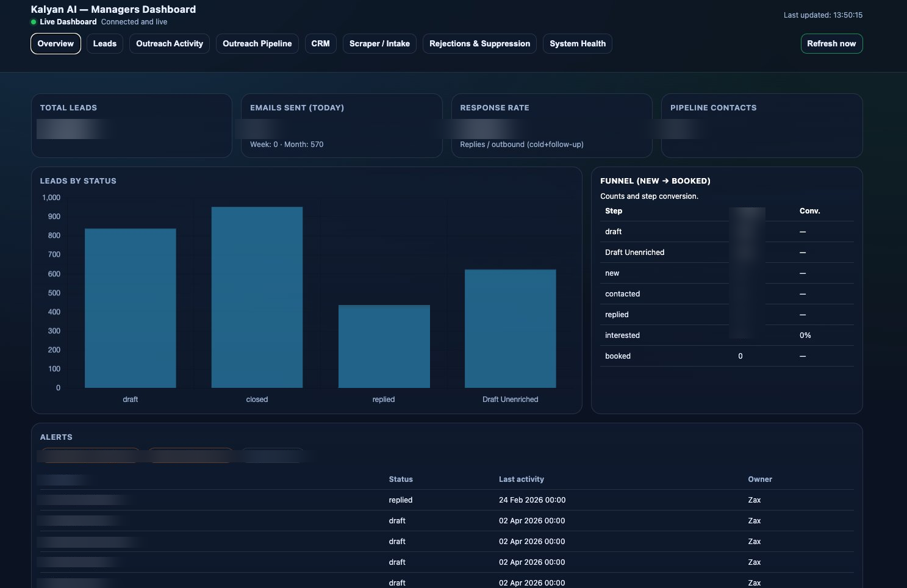The width and height of the screenshot is (907, 588).
Task: Click the Alerts section heading
Action: pos(56,437)
